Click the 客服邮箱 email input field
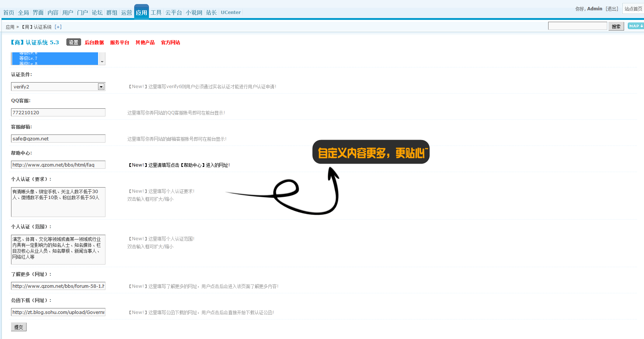Viewport: 644px width, 339px height. click(x=58, y=139)
